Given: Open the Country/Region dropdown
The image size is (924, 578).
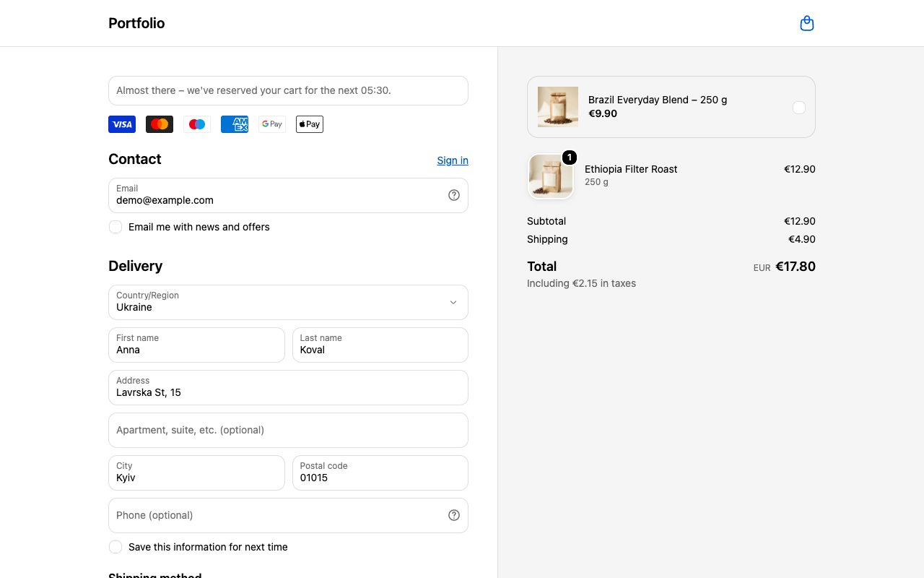Looking at the screenshot, I should [288, 302].
